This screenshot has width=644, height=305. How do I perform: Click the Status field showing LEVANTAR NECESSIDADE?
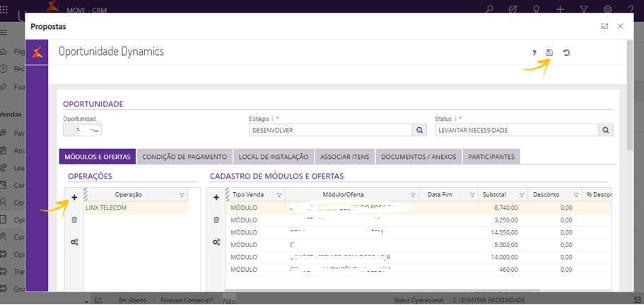click(x=517, y=130)
